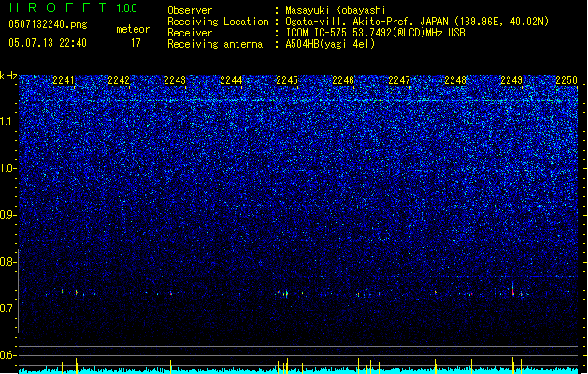
Task: Click the A504HB(yagi 4el) antenna text
Action: coord(330,44)
